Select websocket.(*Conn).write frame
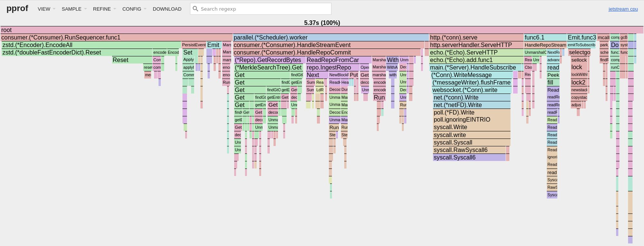This screenshot has width=644, height=246. click(472, 90)
